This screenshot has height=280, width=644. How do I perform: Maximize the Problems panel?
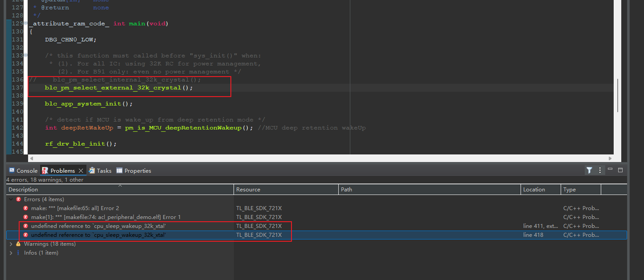pos(620,170)
